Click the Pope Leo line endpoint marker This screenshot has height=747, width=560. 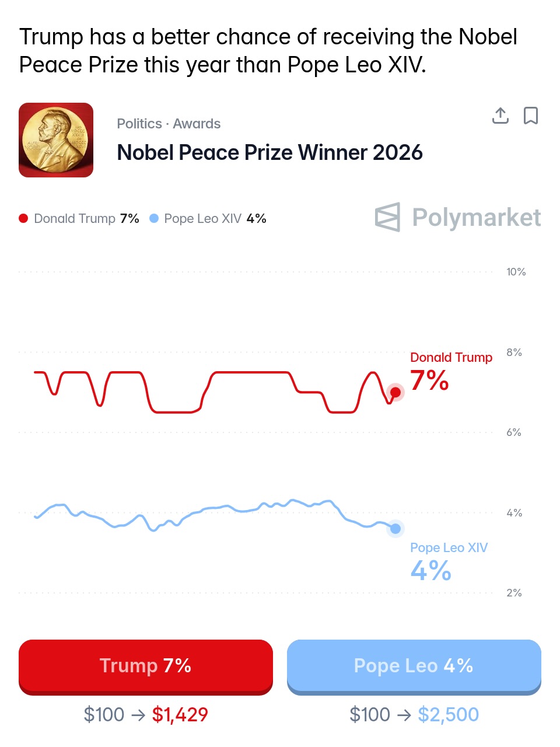pyautogui.click(x=395, y=529)
